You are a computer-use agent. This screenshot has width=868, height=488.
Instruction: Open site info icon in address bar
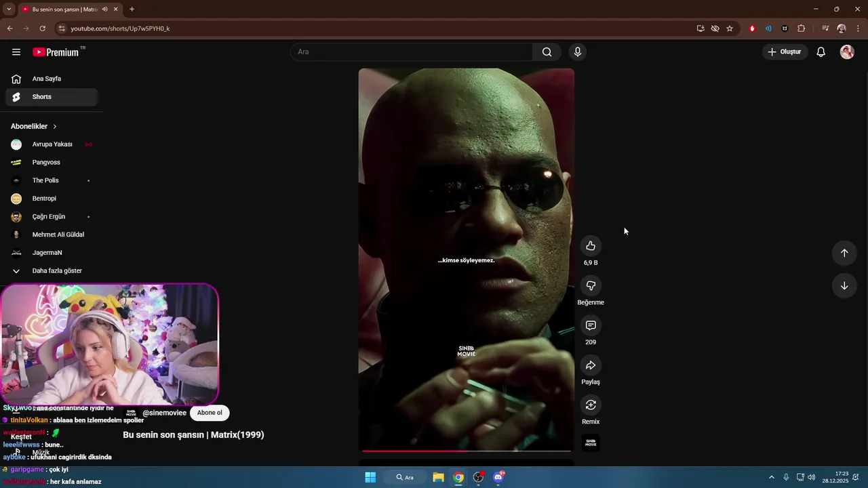(x=62, y=28)
